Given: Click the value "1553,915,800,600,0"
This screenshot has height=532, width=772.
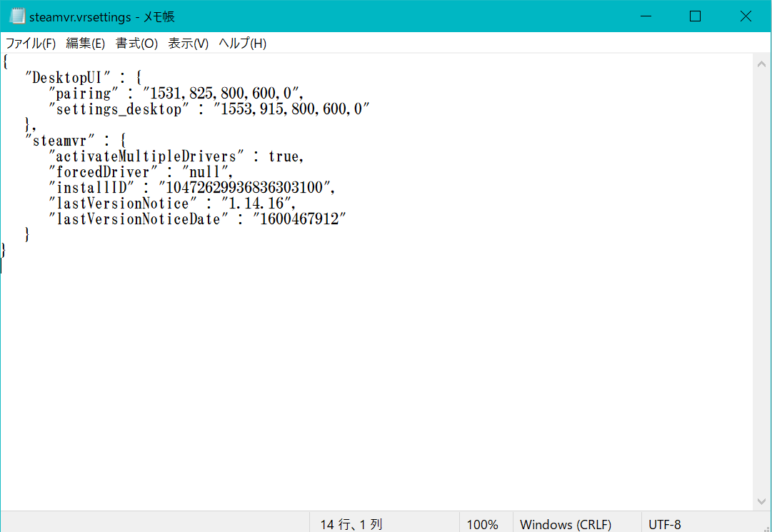Looking at the screenshot, I should pyautogui.click(x=291, y=109).
